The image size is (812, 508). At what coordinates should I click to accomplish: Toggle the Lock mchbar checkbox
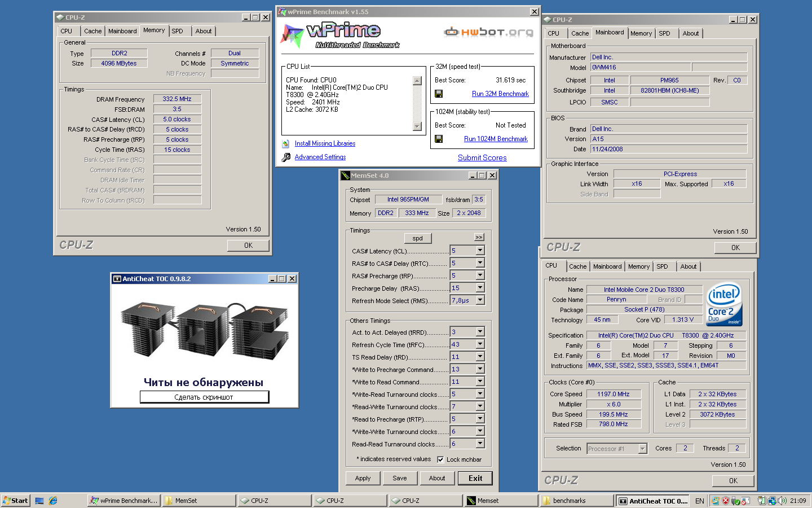click(x=440, y=459)
